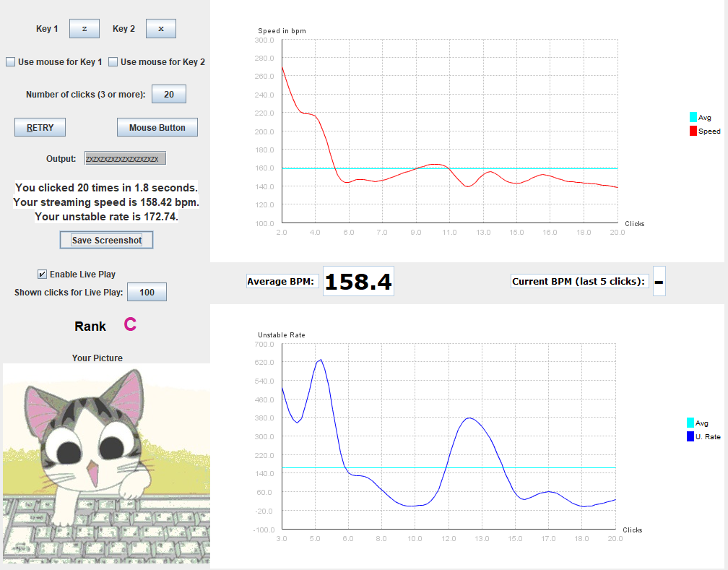Edit Shown clicks for Live Play field
Viewport: 728px width, 570px height.
pyautogui.click(x=147, y=292)
